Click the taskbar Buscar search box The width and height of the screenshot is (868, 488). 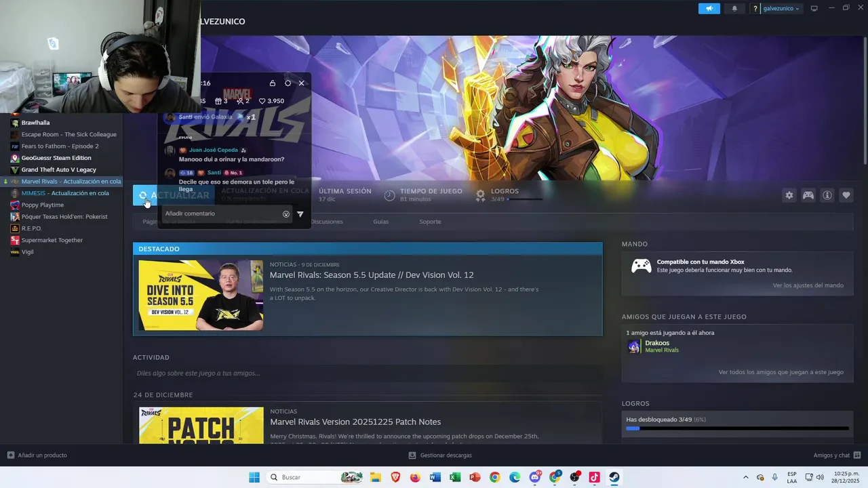tap(315, 477)
